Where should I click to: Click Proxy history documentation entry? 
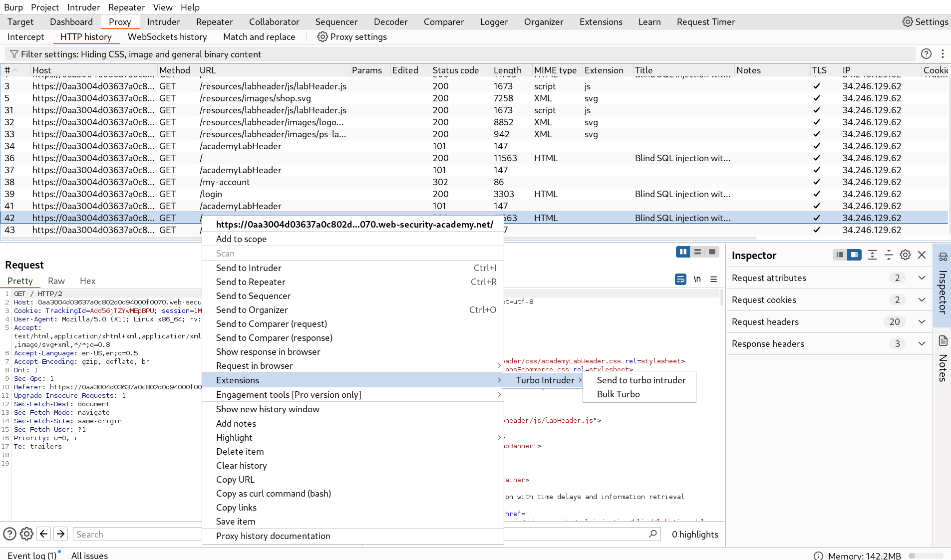tap(352, 536)
